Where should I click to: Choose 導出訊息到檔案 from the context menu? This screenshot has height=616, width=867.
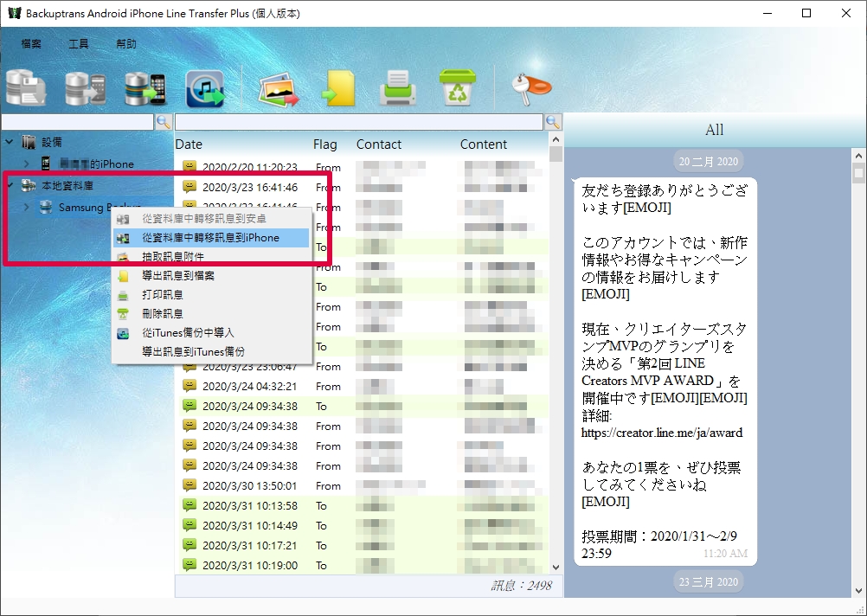pos(211,275)
